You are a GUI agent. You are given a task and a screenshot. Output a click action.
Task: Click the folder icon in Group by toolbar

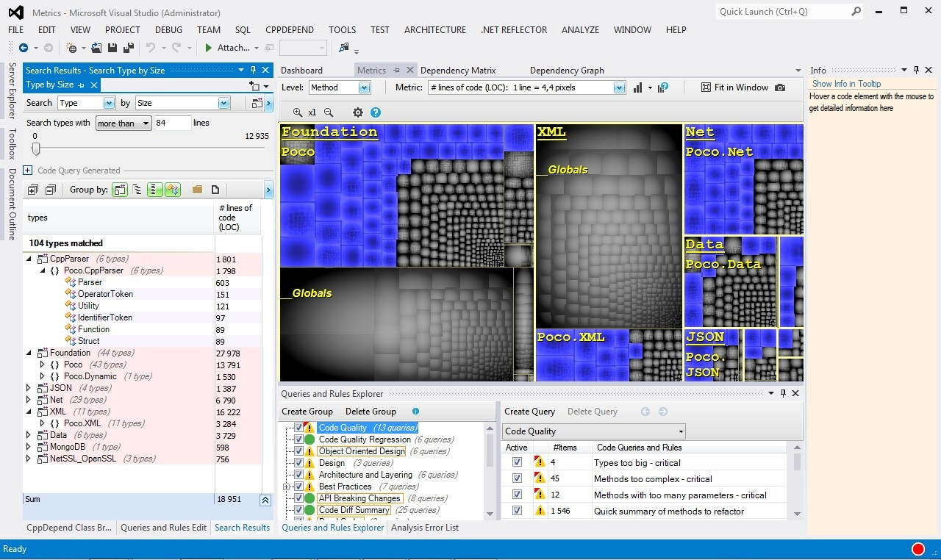[x=197, y=190]
